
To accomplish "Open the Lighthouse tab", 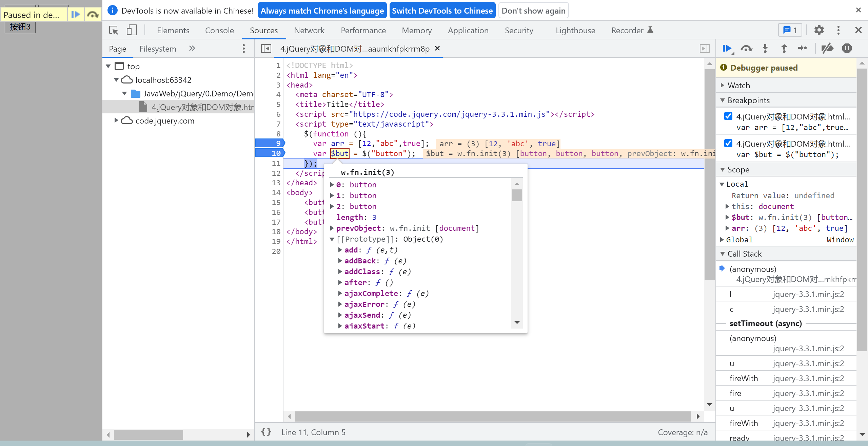I will [575, 30].
